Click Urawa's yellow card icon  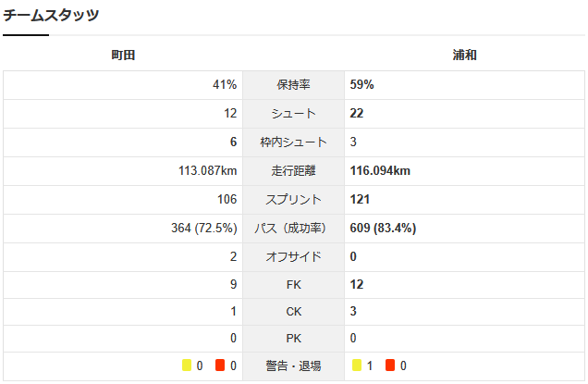tap(357, 365)
